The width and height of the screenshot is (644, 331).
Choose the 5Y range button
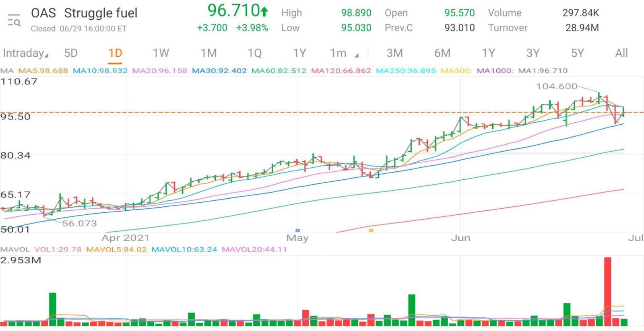(x=578, y=53)
